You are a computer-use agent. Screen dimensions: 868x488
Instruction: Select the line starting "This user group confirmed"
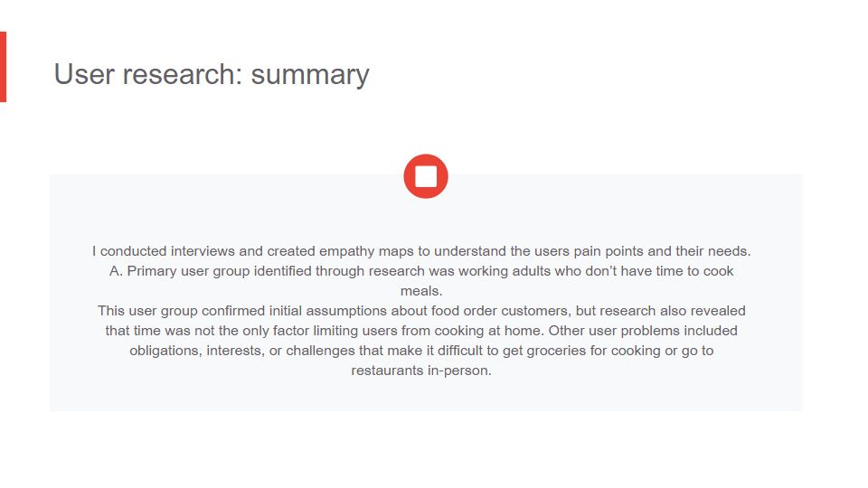(x=421, y=311)
